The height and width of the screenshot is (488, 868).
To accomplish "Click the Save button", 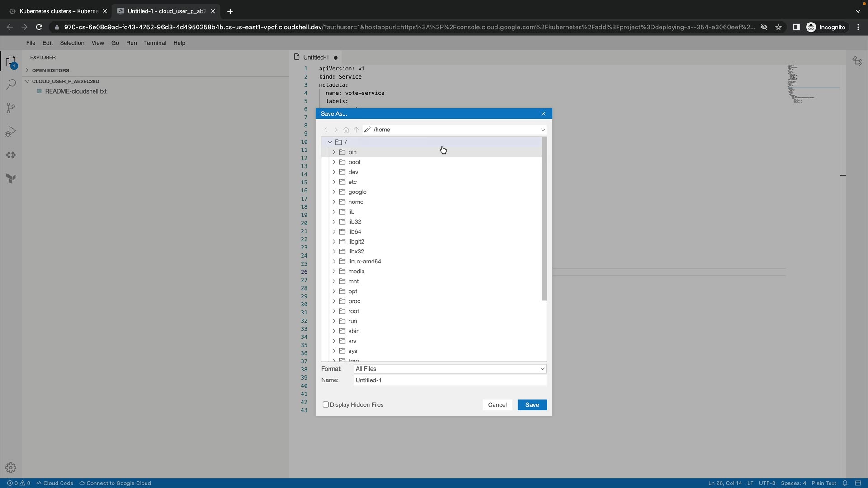I will (532, 405).
